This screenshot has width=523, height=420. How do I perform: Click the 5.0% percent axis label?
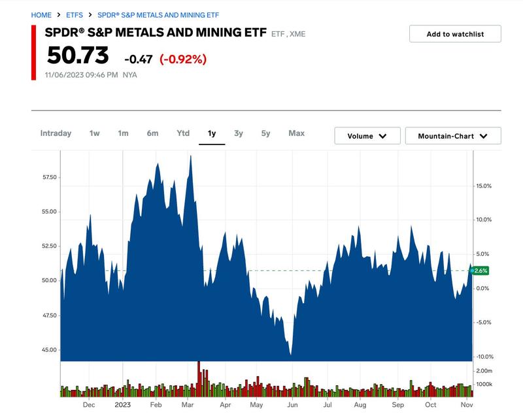tap(482, 254)
